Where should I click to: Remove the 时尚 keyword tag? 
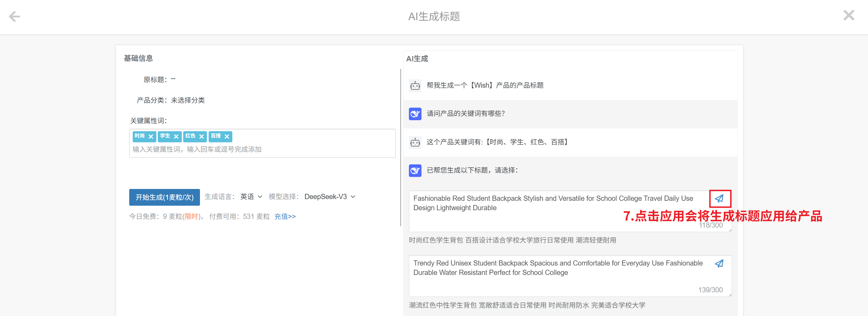(x=151, y=136)
